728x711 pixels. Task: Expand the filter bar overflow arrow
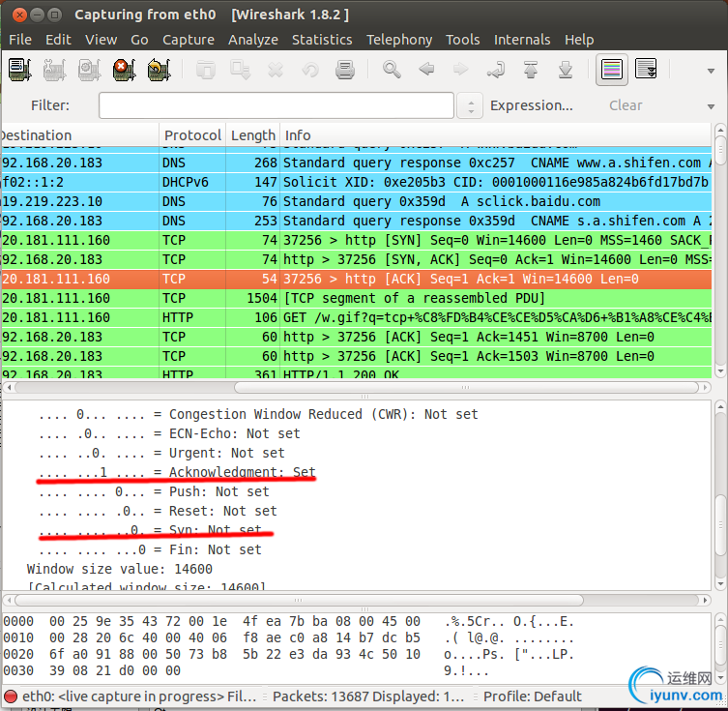[711, 106]
